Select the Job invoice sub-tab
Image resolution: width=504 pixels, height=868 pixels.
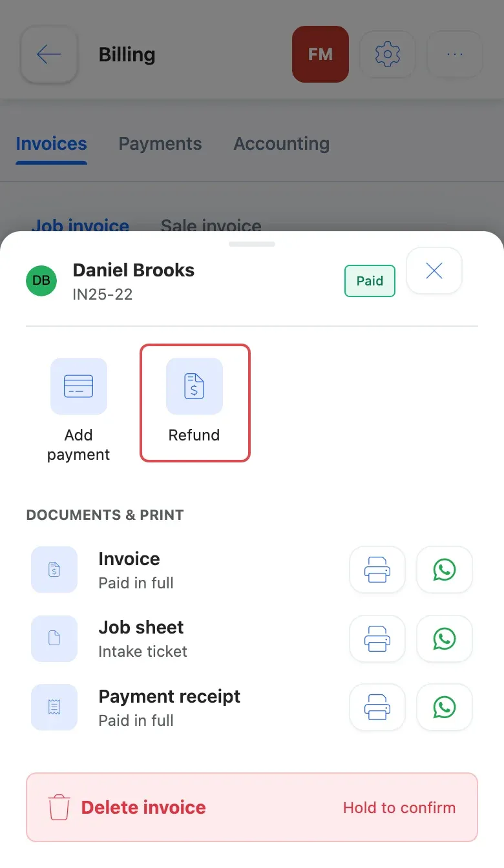pos(80,225)
